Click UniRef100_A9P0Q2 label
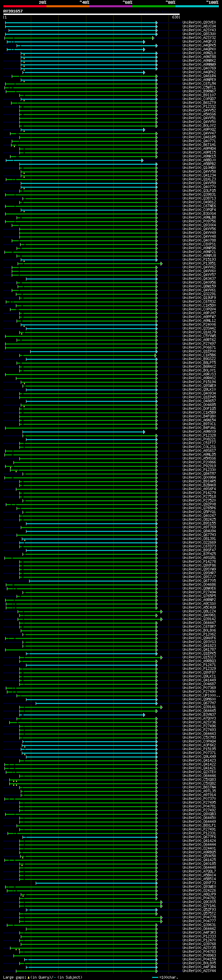Image resolution: width=222 pixels, height=980 pixels. click(199, 129)
